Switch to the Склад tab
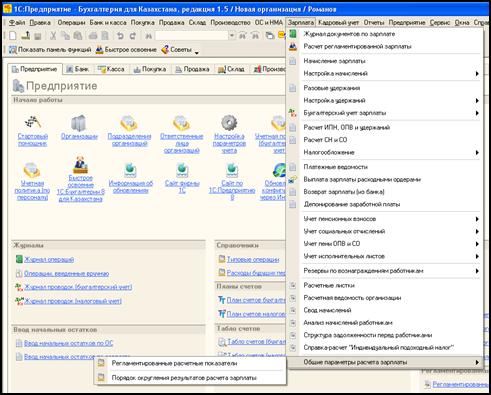The image size is (491, 395). pos(231,69)
